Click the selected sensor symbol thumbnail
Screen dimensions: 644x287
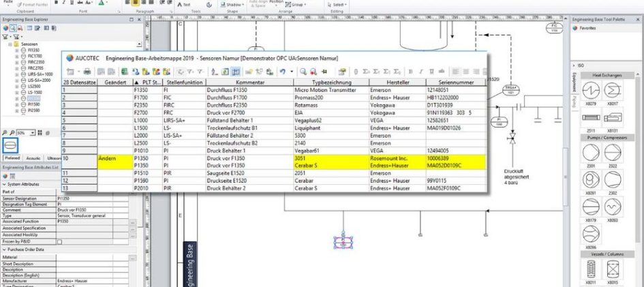pos(10,146)
